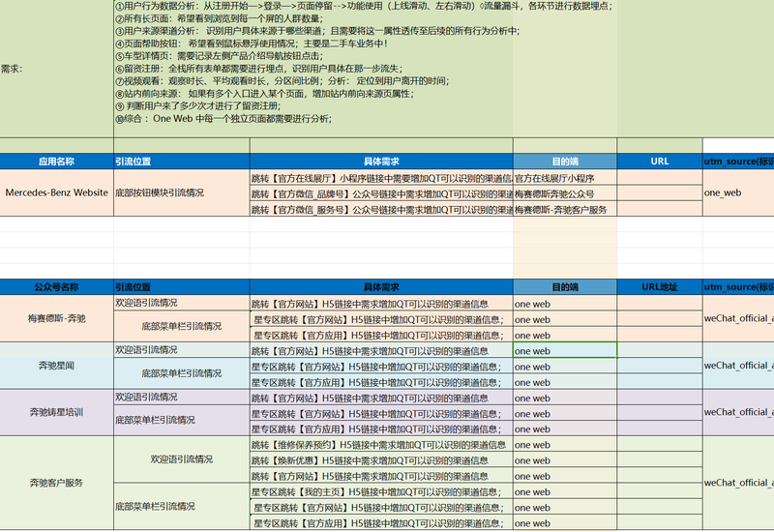Select one web in the 我的主页 row
774x532 pixels.
coord(565,492)
